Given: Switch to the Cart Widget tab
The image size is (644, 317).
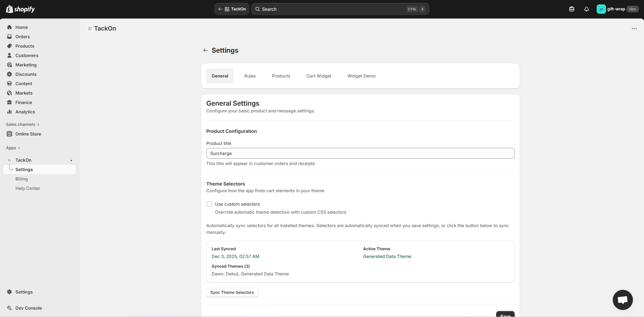Looking at the screenshot, I should pyautogui.click(x=318, y=76).
